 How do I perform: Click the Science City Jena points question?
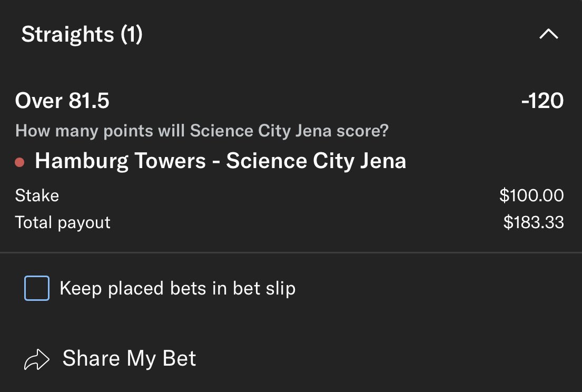click(202, 131)
